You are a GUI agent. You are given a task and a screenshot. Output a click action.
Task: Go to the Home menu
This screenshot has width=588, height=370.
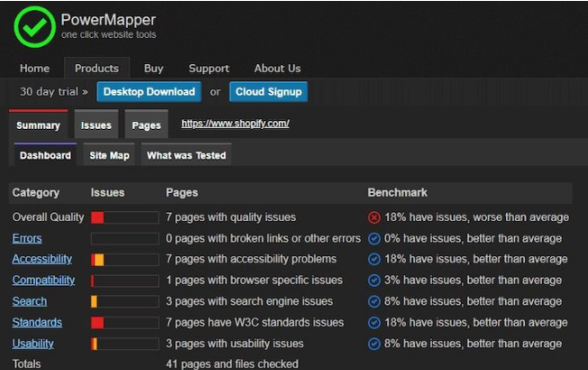[x=34, y=69]
